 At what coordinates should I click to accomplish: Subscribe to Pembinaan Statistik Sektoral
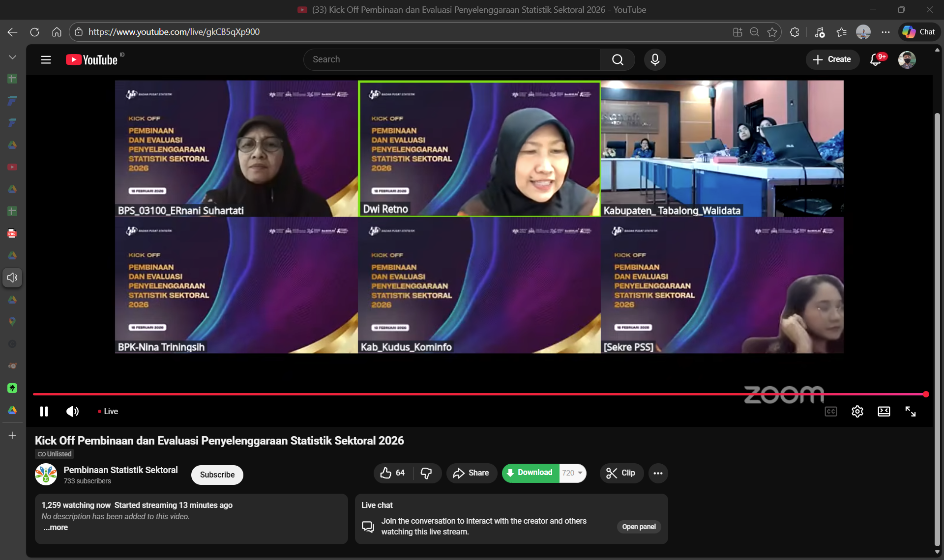pyautogui.click(x=217, y=475)
